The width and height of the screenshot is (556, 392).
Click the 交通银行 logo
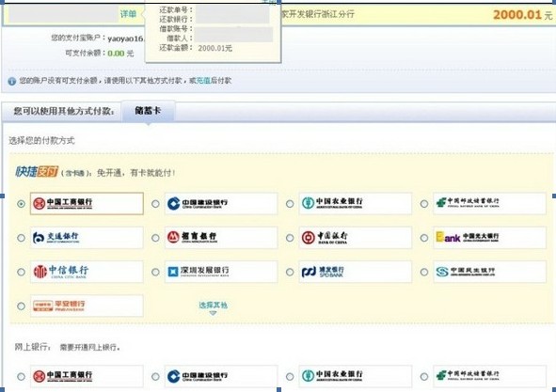click(56, 238)
